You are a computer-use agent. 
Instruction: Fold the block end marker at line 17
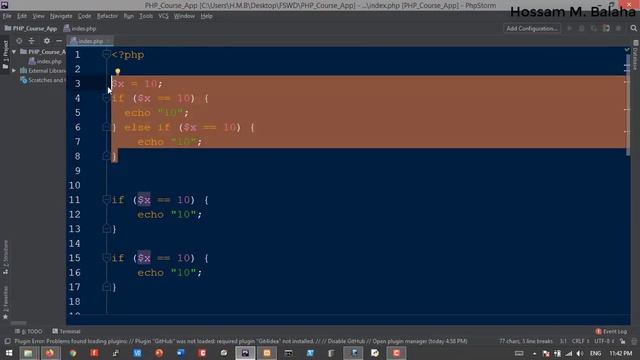[x=107, y=287]
